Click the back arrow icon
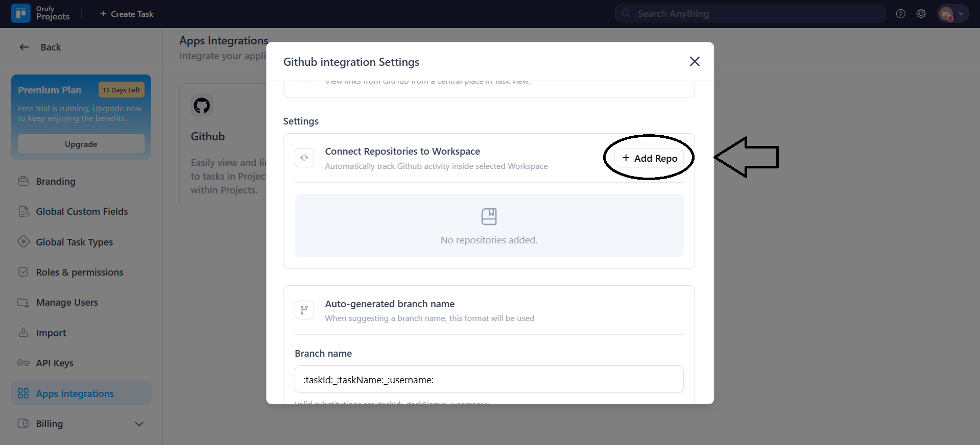The height and width of the screenshot is (445, 980). coord(24,47)
